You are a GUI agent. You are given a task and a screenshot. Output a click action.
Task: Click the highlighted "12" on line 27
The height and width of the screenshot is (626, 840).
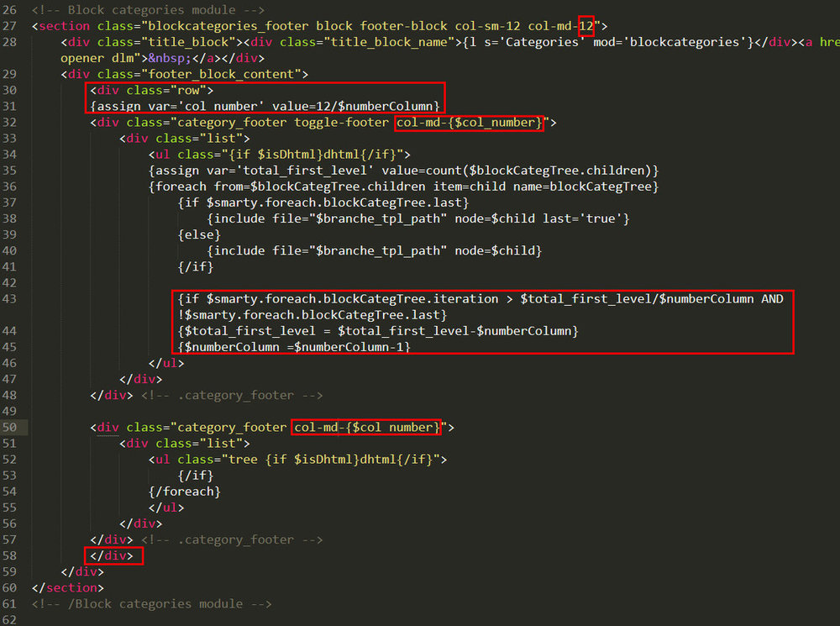[585, 25]
